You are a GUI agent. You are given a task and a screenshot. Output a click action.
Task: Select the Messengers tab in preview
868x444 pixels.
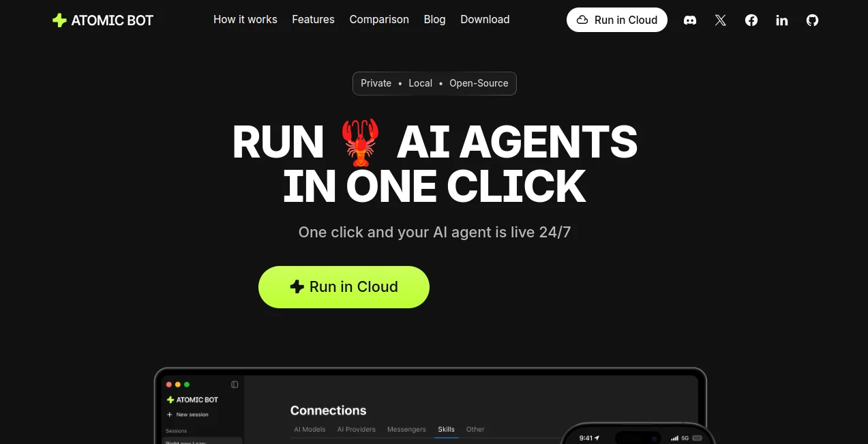coord(406,430)
